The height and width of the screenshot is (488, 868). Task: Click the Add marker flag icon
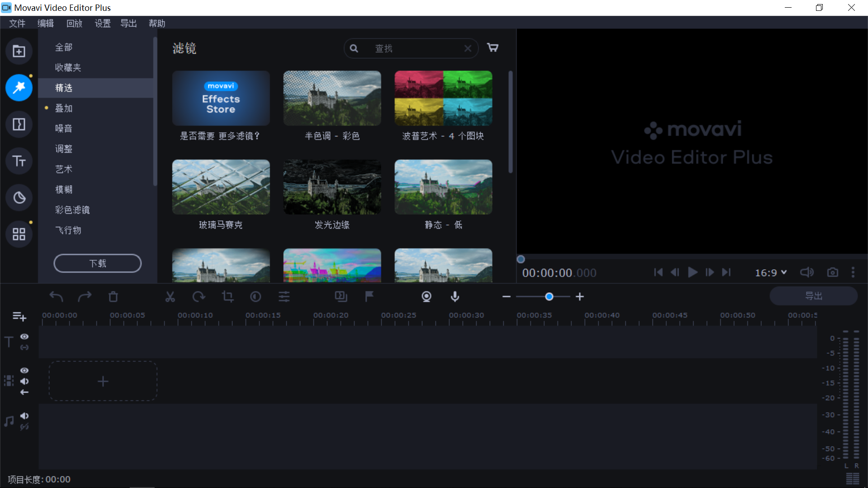[369, 296]
